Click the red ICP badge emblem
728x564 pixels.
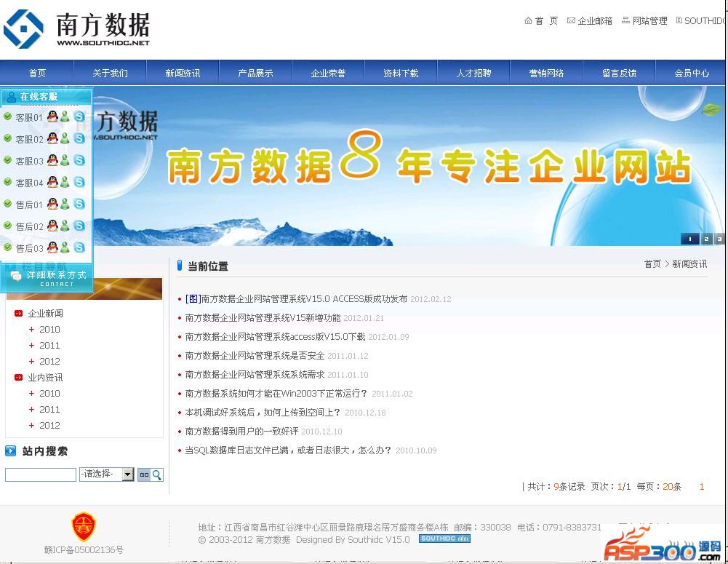(84, 526)
